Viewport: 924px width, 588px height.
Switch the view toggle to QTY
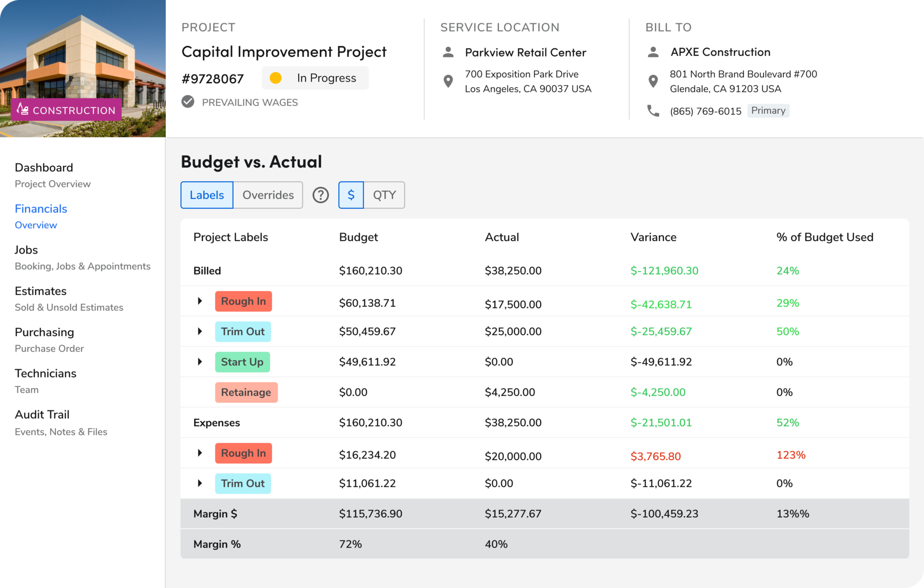point(384,195)
